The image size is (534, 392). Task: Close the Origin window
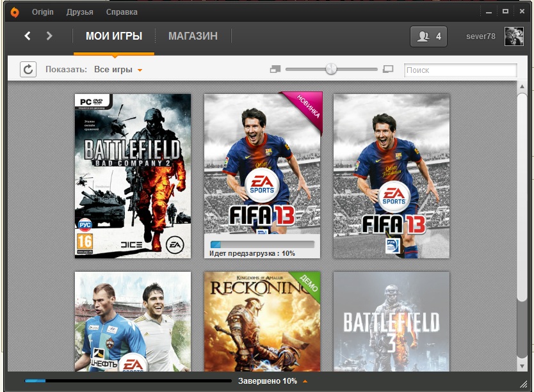point(522,12)
